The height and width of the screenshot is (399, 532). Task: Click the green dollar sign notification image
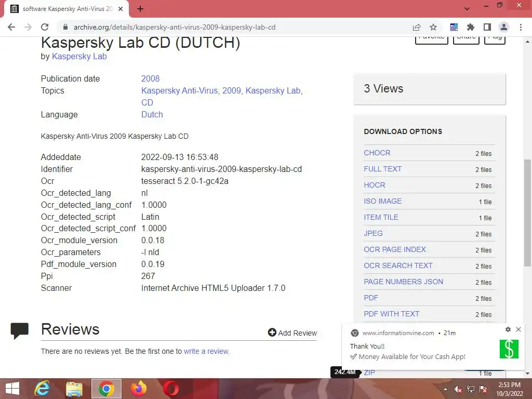tap(509, 349)
